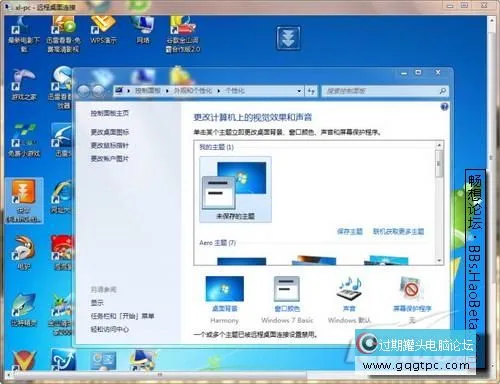Open the movie download shortcut at desktop's top-left
This screenshot has height=384, width=500.
(23, 34)
